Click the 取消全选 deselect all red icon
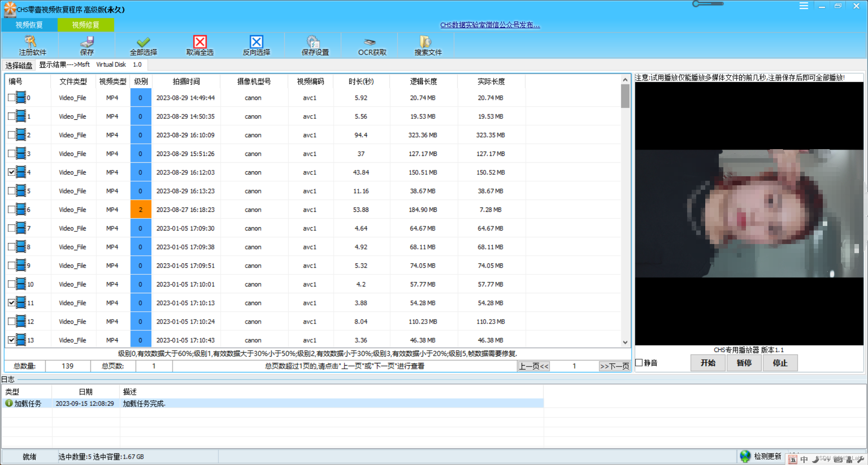Screen dimensions: 868x465 200,42
